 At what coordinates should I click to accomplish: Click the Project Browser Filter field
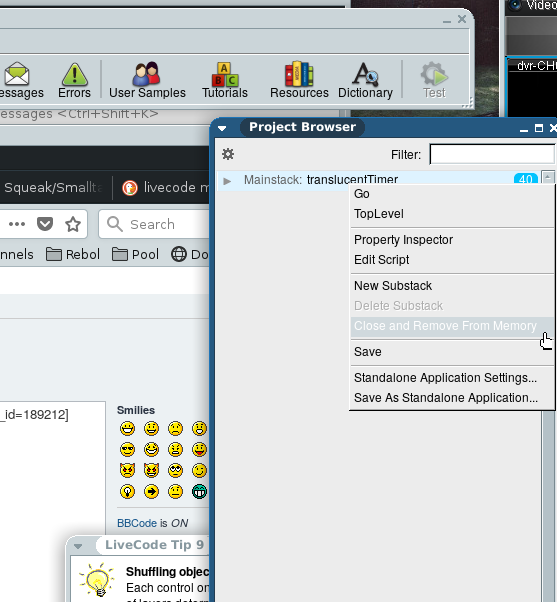pyautogui.click(x=492, y=154)
